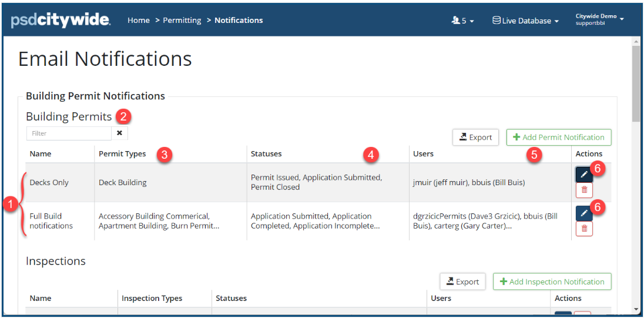Go to Home in the breadcrumb
Image resolution: width=644 pixels, height=318 pixels.
click(139, 21)
